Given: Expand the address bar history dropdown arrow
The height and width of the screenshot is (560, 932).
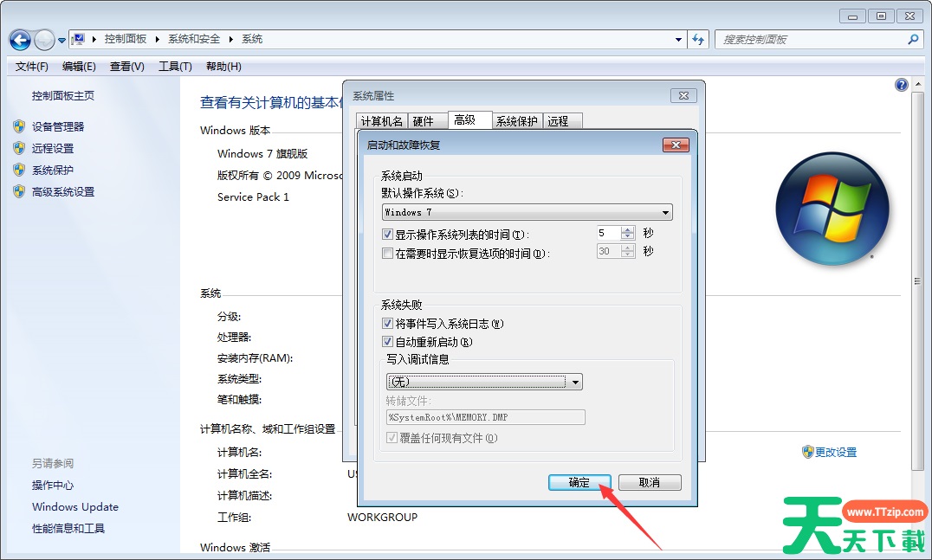Looking at the screenshot, I should click(678, 39).
